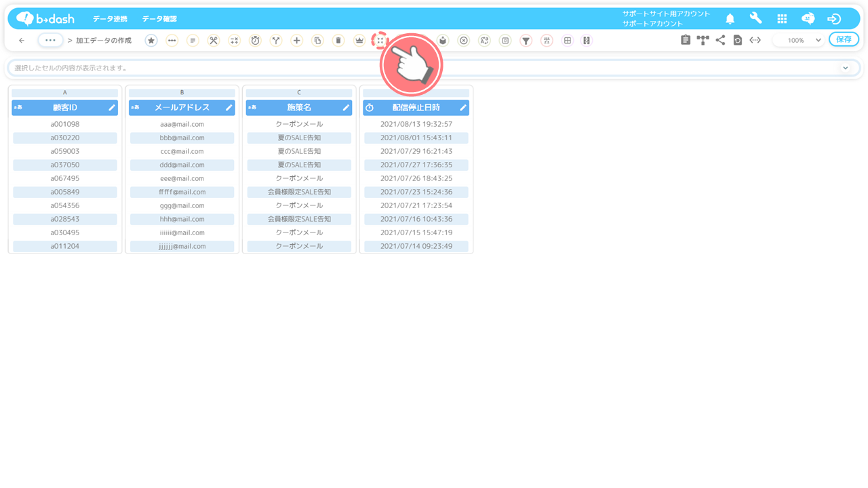Click the 保存 save button
The width and height of the screenshot is (868, 488).
click(x=844, y=40)
